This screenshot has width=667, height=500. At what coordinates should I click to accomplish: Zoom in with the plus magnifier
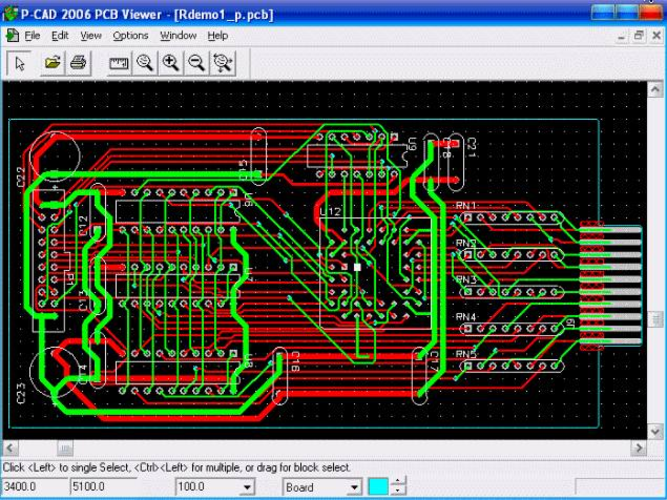click(171, 63)
